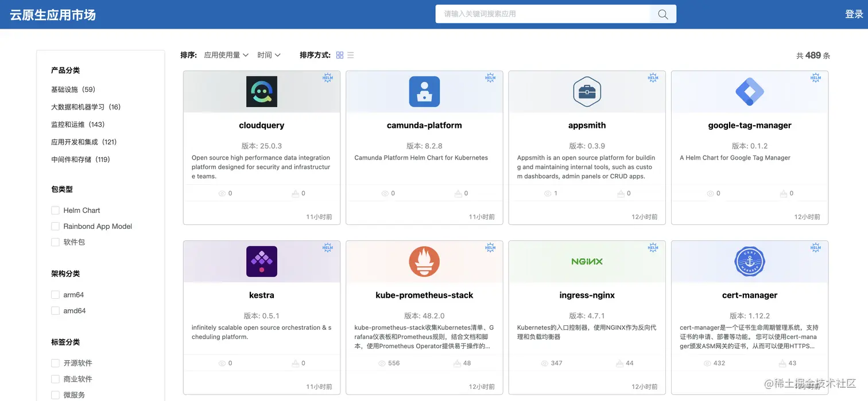Click the install count icon on cloudquery
This screenshot has width=868, height=401.
(295, 193)
